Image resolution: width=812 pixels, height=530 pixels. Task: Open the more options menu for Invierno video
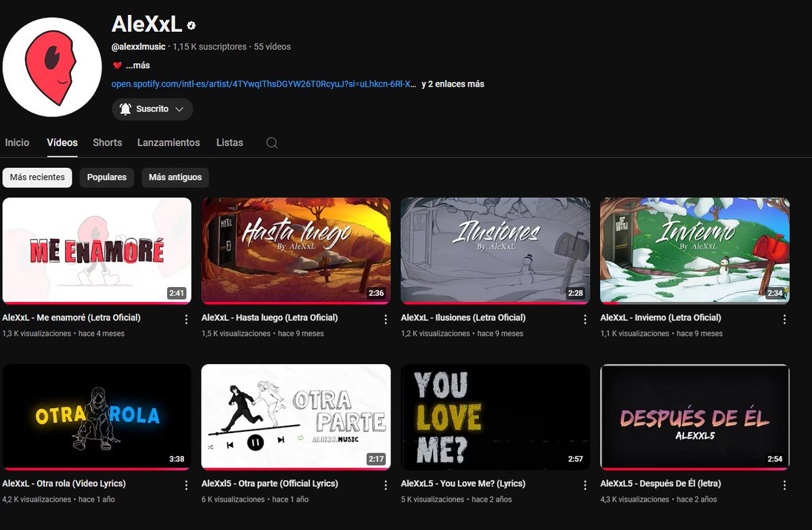(785, 319)
